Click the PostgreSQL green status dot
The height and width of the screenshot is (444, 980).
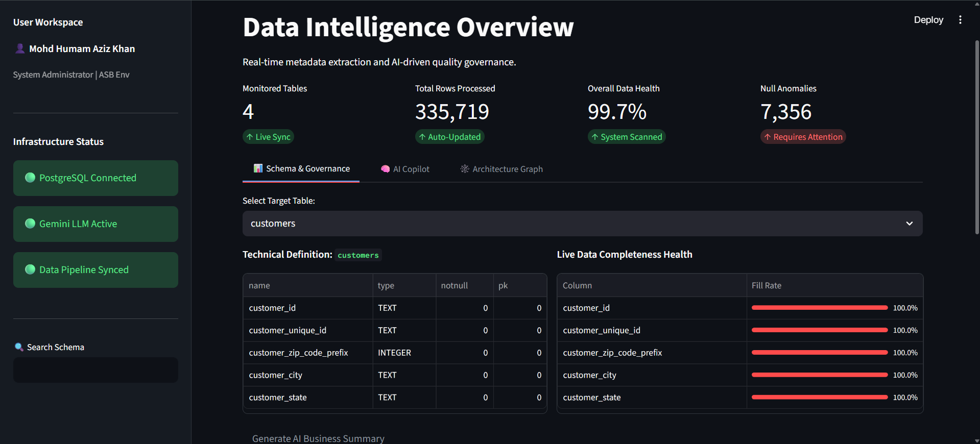click(30, 178)
